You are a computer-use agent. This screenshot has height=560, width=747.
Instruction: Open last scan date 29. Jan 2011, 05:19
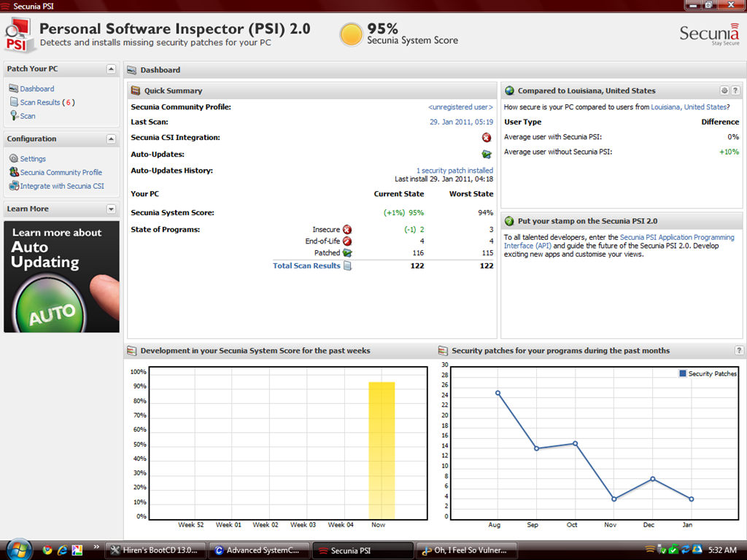pos(461,122)
